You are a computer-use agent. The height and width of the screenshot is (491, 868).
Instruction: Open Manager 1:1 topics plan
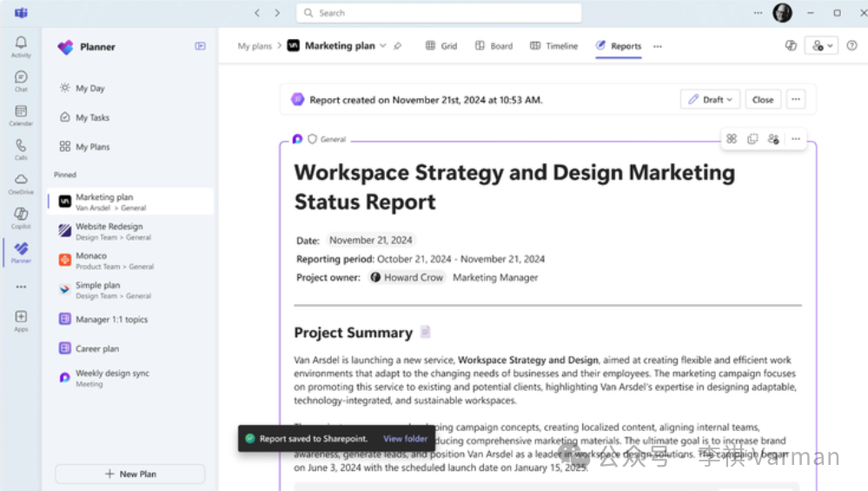[130, 319]
